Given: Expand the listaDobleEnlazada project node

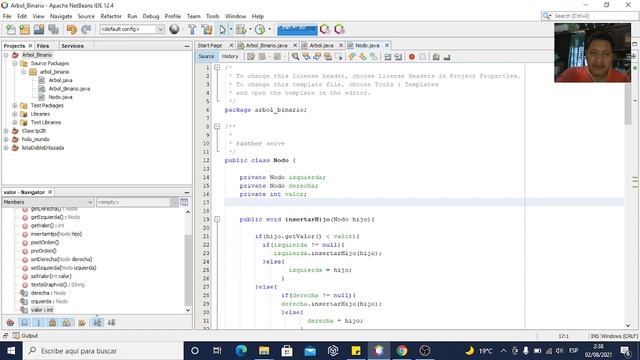Looking at the screenshot, I should [6, 148].
